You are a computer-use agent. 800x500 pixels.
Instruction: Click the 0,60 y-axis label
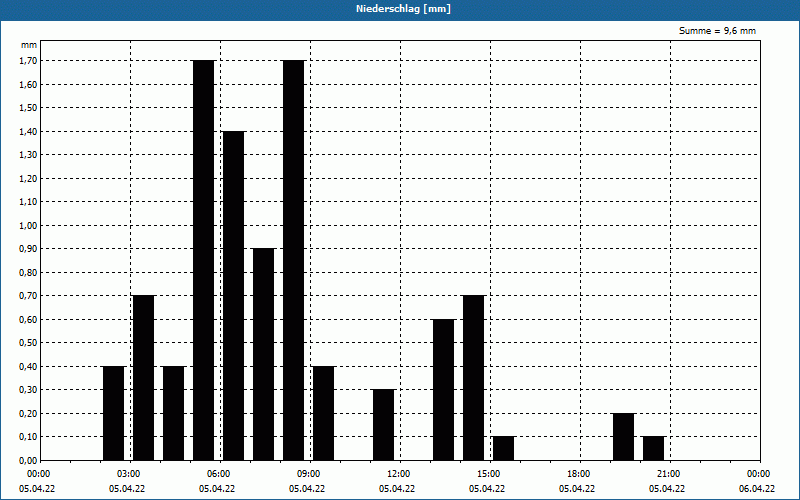point(28,319)
